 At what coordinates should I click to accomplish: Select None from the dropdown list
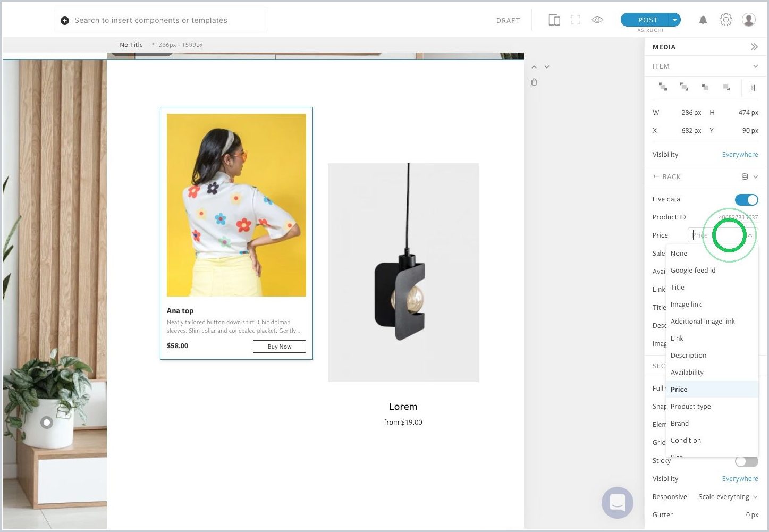(712, 254)
